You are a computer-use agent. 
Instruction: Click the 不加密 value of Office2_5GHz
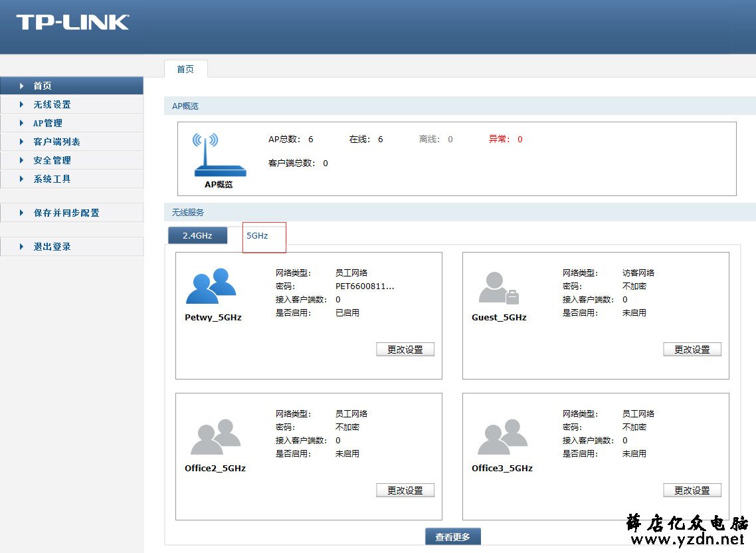[x=347, y=427]
